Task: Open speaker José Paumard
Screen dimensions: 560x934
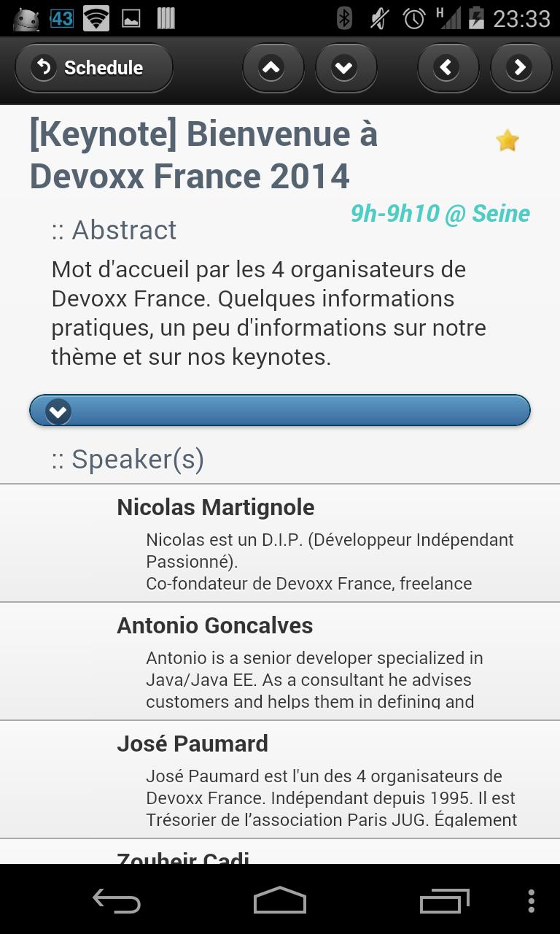Action: tap(279, 779)
